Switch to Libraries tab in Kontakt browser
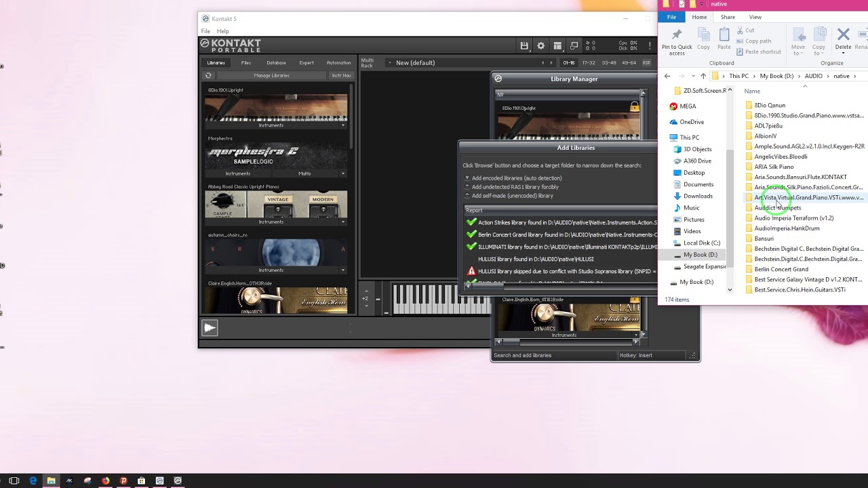 (x=216, y=62)
